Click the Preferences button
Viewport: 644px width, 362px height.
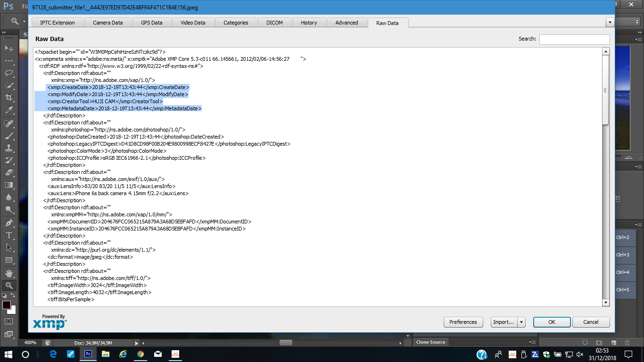point(463,322)
